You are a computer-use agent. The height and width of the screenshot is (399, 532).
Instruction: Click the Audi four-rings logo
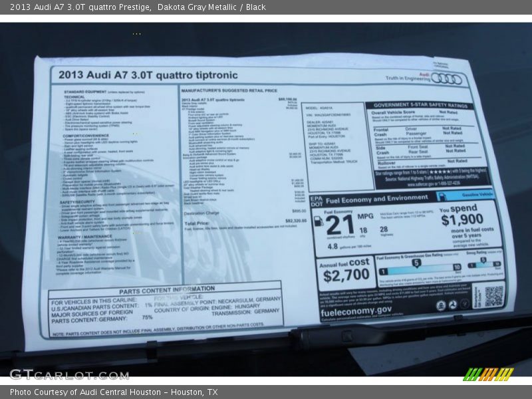click(x=447, y=79)
